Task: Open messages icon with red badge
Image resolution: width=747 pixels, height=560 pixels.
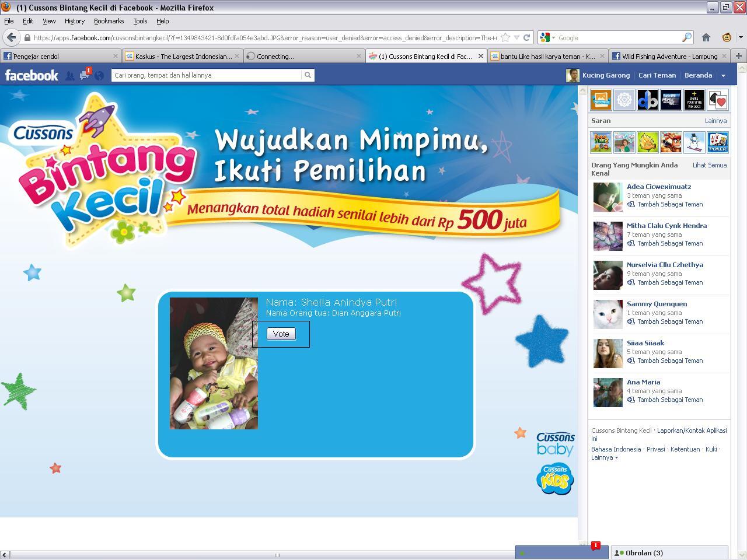Action: (85, 75)
